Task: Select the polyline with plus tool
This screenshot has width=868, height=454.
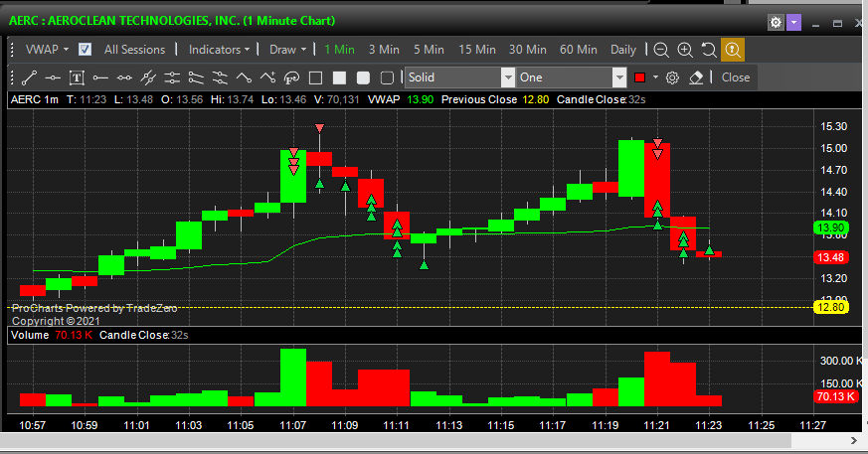Action: click(267, 77)
